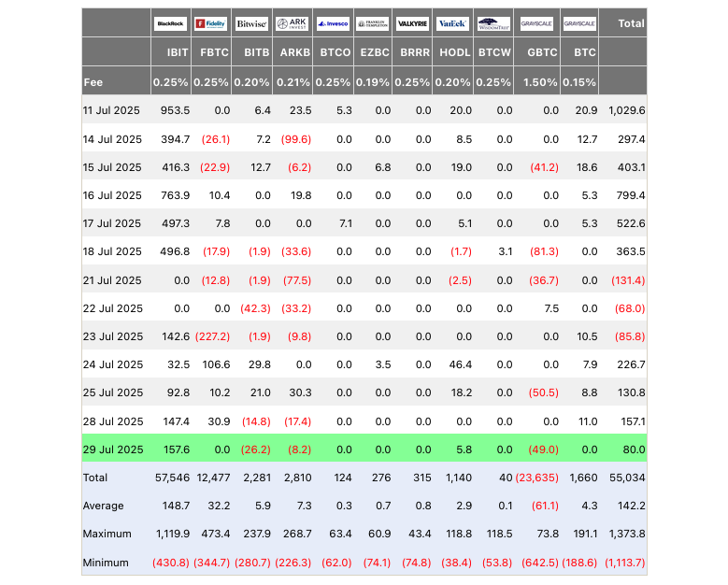
Task: Click FBTC outflow (227.2)
Action: tap(213, 336)
